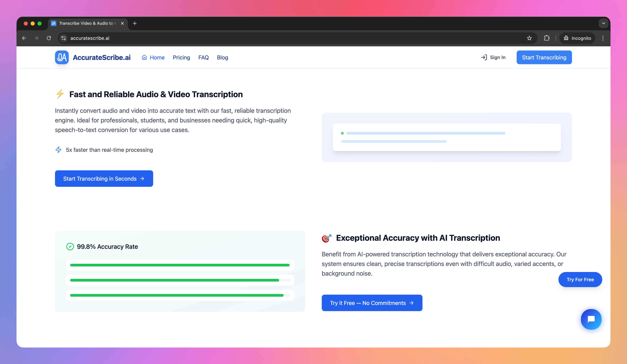Go to the Home nav link

pos(153,58)
